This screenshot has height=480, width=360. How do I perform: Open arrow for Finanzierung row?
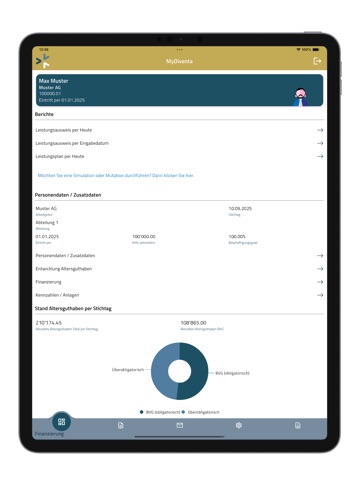pos(320,282)
